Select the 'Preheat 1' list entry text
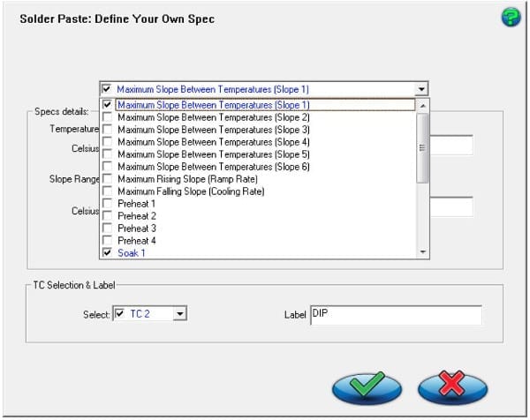 click(137, 204)
